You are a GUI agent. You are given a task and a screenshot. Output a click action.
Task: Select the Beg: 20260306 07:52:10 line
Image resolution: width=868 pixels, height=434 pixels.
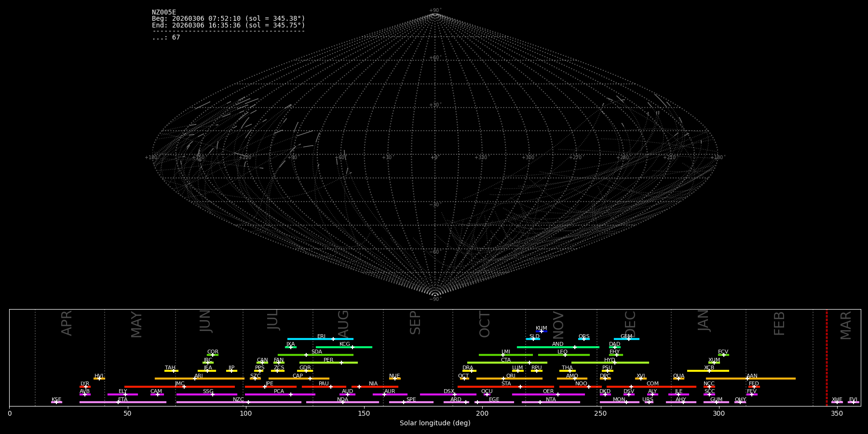[229, 19]
